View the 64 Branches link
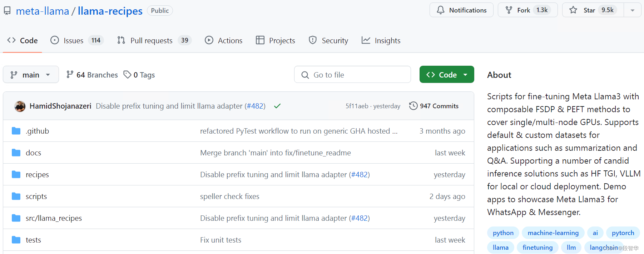Screen dimensions: 644x254 point(92,75)
